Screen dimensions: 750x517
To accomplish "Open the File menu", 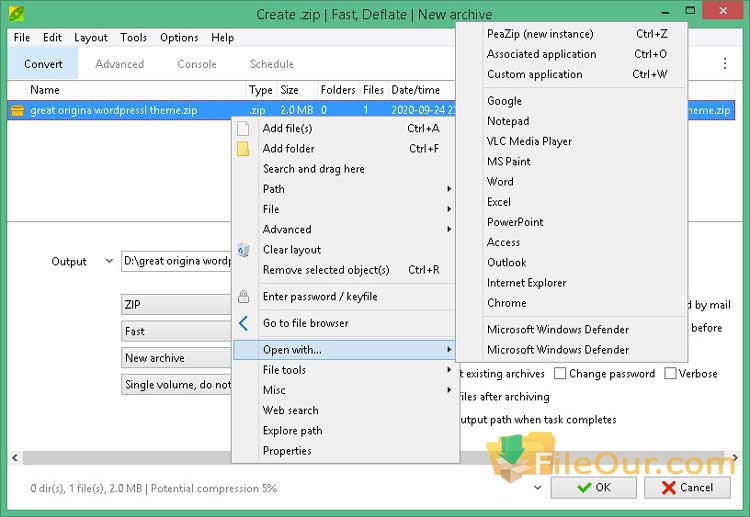I will tap(22, 37).
